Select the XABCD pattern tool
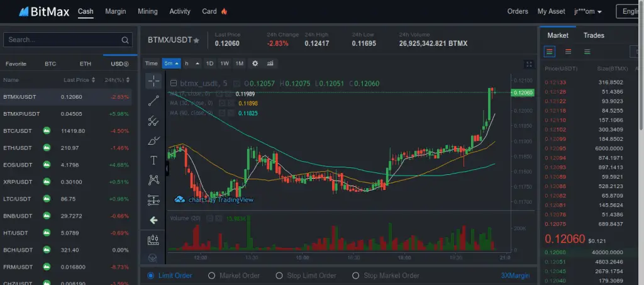Image resolution: width=644 pixels, height=285 pixels. click(x=153, y=180)
